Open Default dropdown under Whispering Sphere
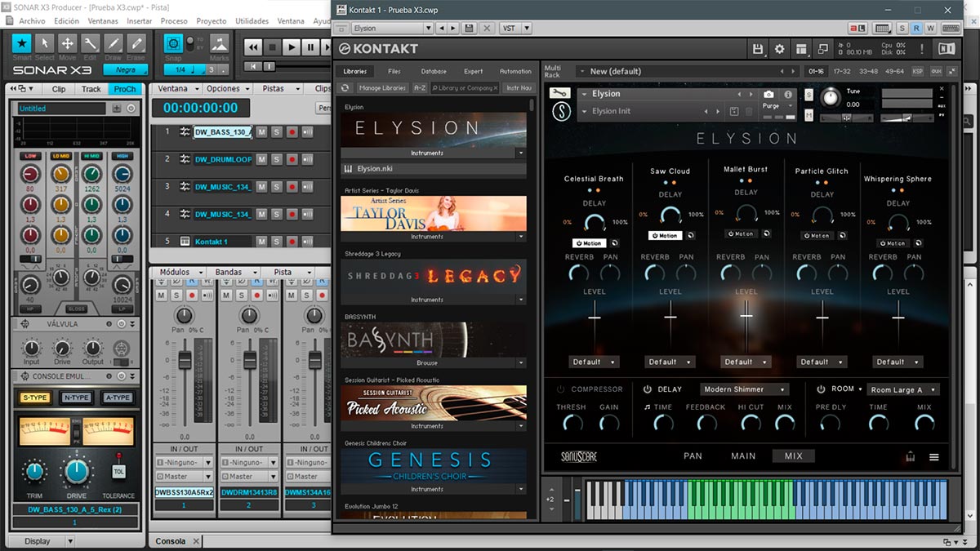 point(898,362)
